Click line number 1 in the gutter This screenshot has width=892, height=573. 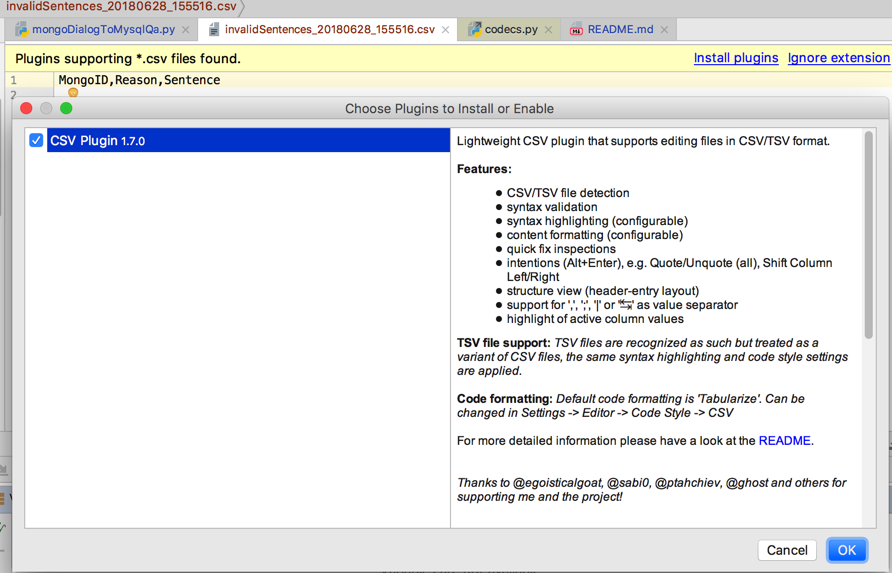(14, 80)
